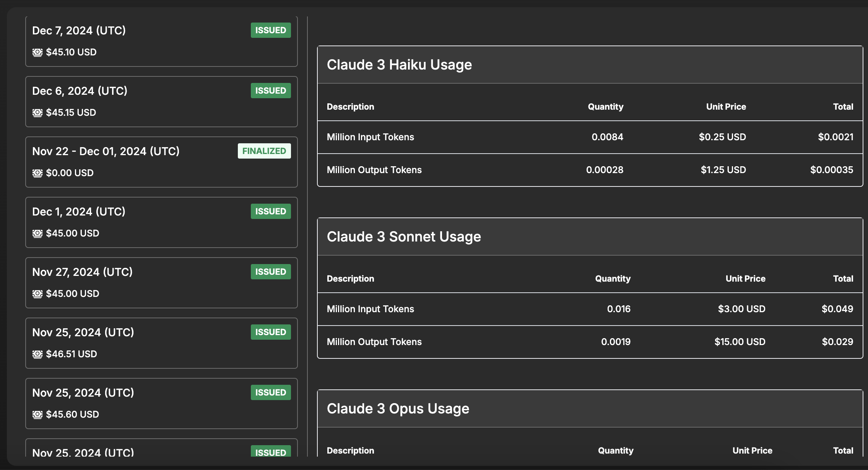Click the $1.25 USD unit price
868x470 pixels.
point(723,170)
